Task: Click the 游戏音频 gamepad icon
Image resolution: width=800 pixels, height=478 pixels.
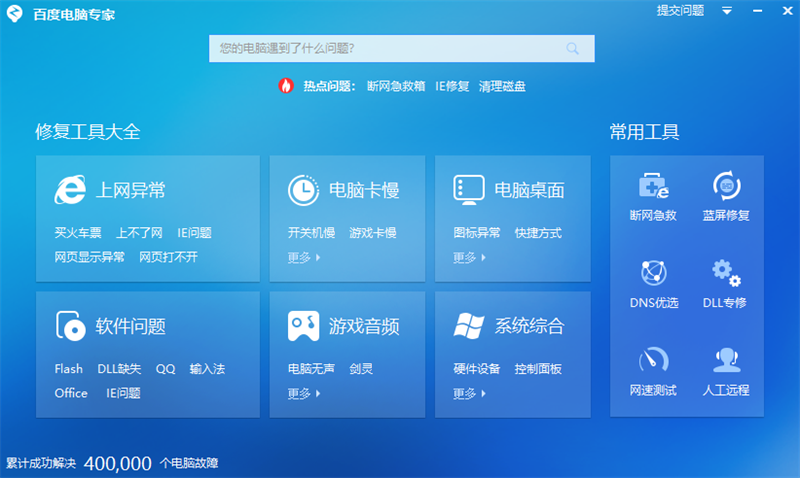Action: click(x=303, y=326)
